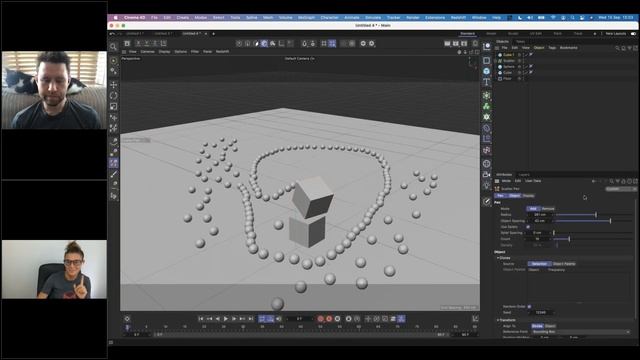Click the search magnifier at top of left toolbar

click(x=113, y=47)
